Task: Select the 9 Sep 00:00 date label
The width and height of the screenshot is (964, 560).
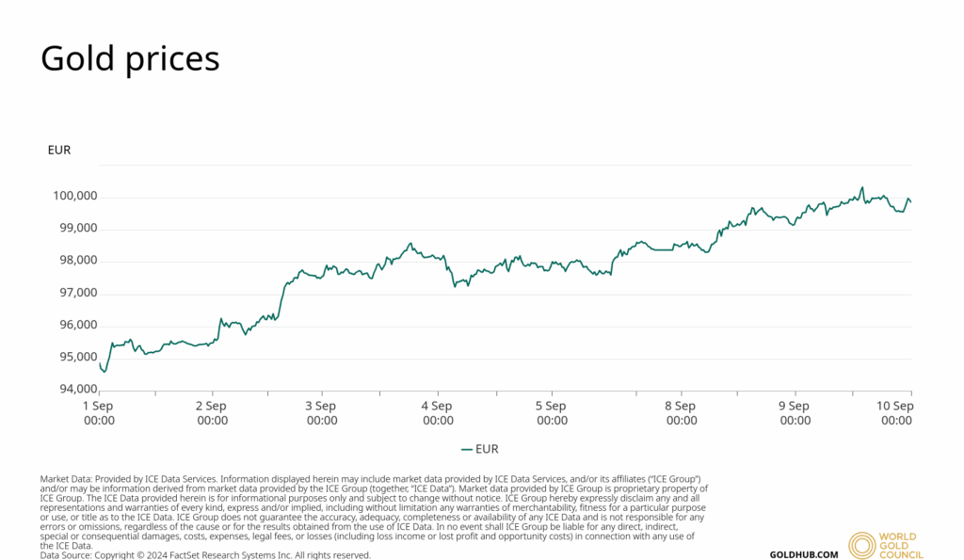Action: coord(795,413)
